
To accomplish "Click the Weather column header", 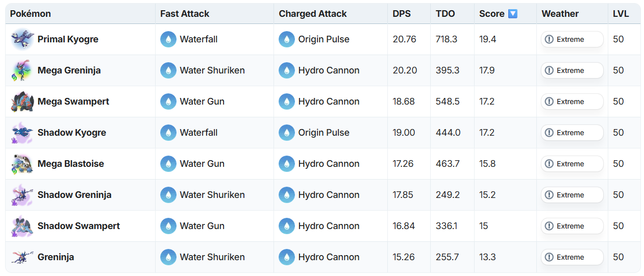I will [x=560, y=14].
